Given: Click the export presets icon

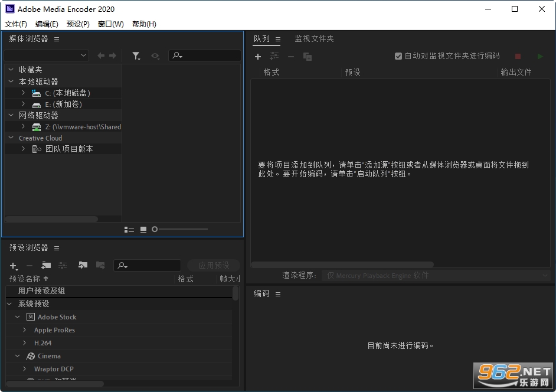Looking at the screenshot, I should (x=101, y=265).
